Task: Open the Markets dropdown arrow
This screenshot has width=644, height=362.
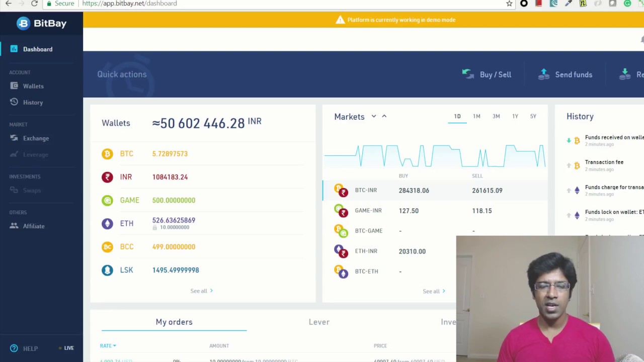Action: tap(374, 116)
